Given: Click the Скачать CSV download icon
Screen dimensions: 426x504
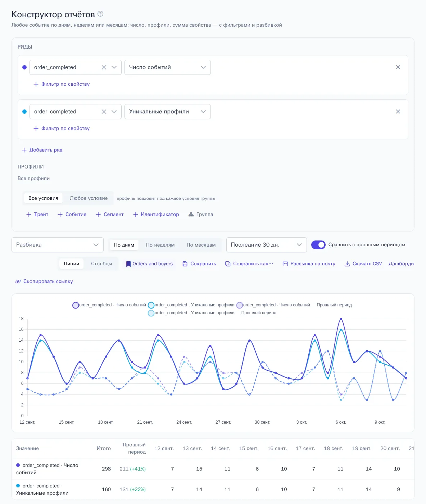Looking at the screenshot, I should click(347, 264).
